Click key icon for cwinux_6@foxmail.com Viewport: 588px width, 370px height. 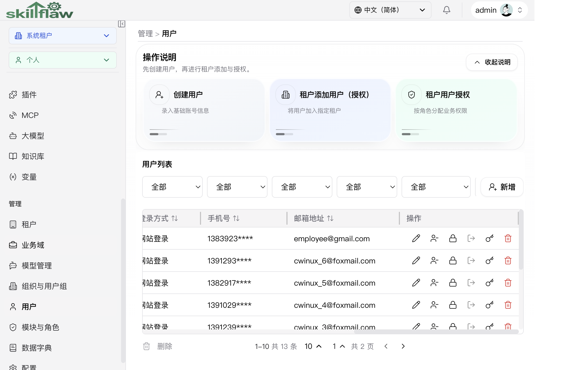490,261
